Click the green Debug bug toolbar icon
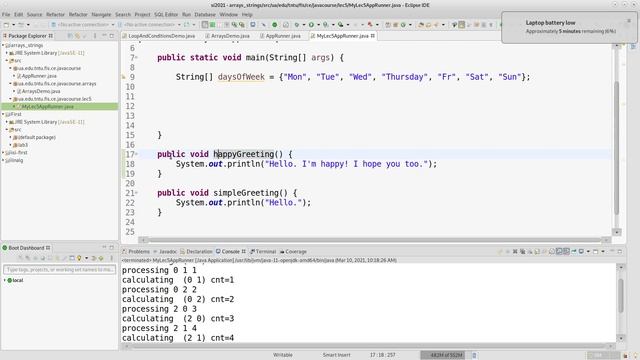The image size is (640, 360). 297,24
